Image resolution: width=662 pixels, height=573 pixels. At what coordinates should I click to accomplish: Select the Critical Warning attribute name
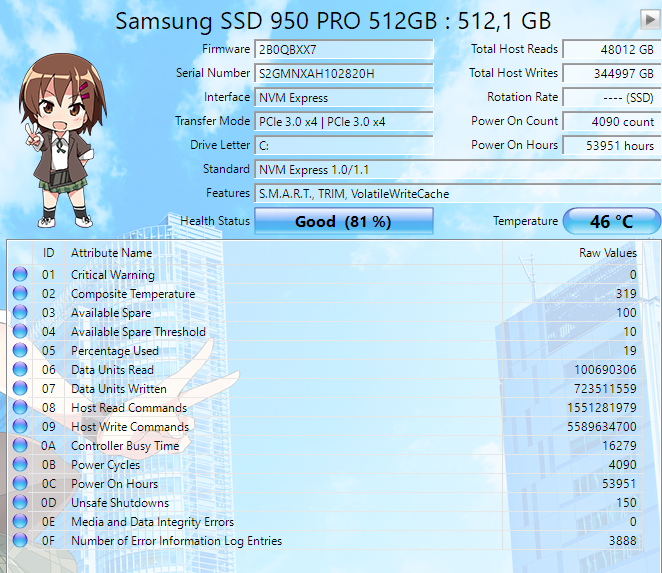pos(113,275)
